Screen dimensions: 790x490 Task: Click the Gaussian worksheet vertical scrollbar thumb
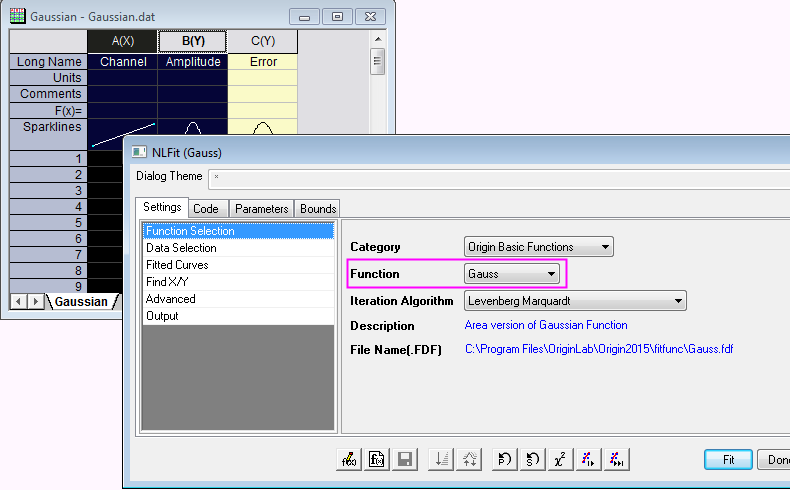pos(377,61)
